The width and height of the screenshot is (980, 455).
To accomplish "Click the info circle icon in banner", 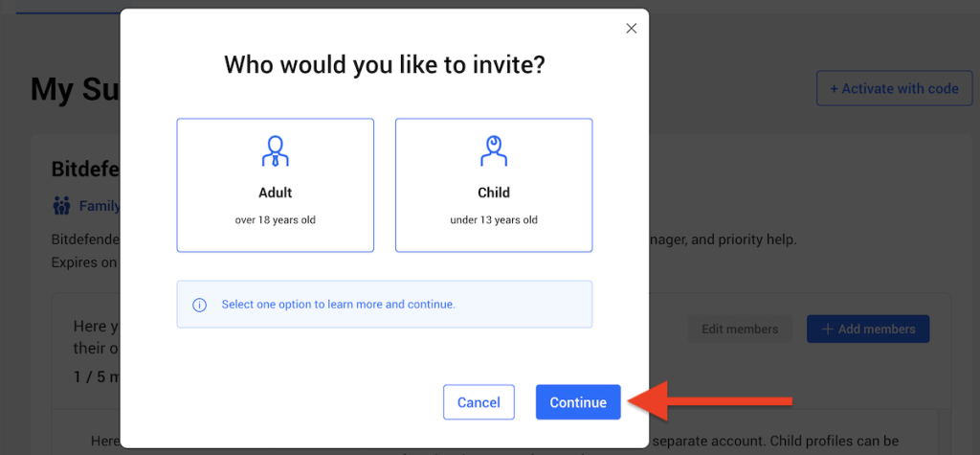I will tap(200, 305).
